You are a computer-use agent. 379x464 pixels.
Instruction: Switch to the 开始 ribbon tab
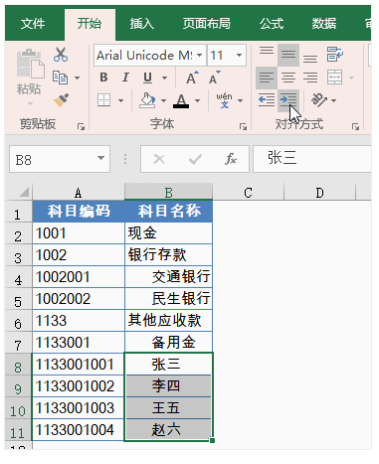pyautogui.click(x=89, y=24)
